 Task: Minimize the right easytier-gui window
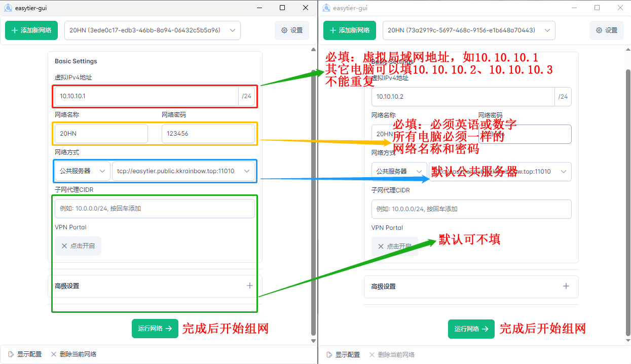click(x=574, y=8)
